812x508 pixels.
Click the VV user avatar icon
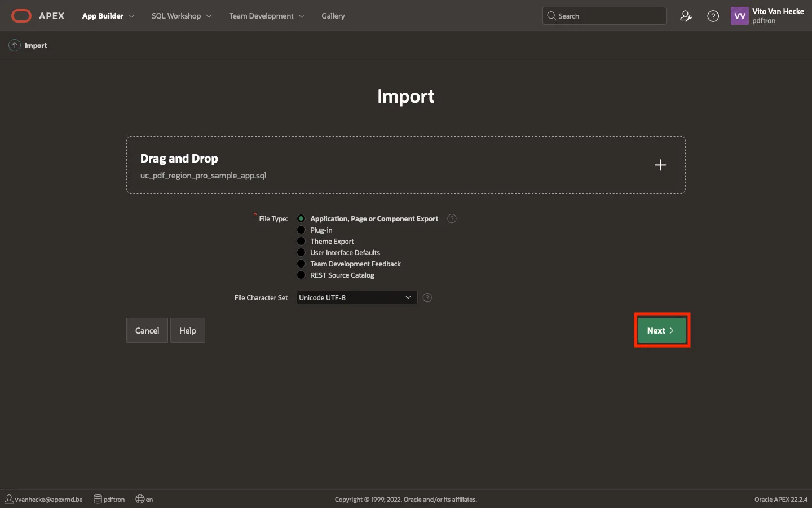tap(739, 16)
